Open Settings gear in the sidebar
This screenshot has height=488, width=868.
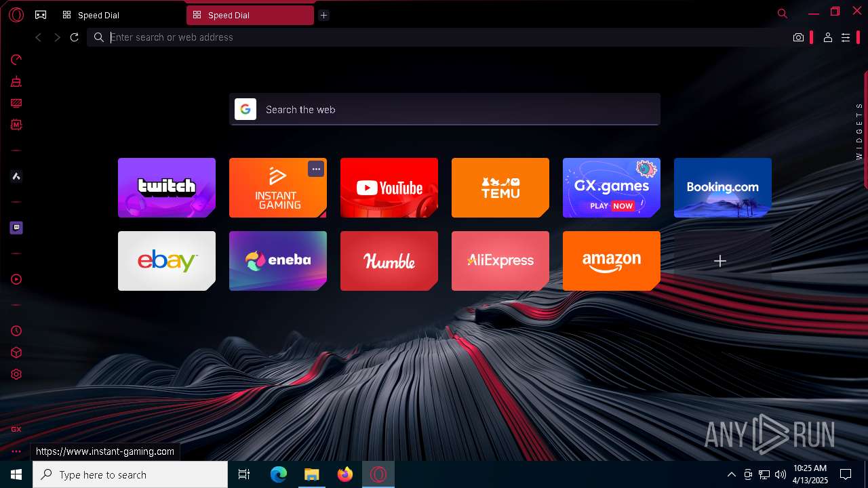(x=16, y=374)
